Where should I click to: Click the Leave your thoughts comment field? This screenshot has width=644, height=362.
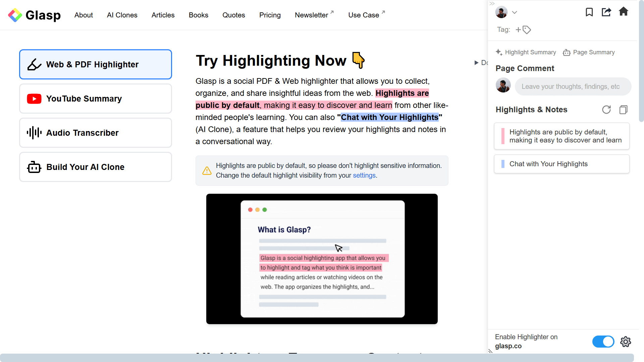point(573,86)
